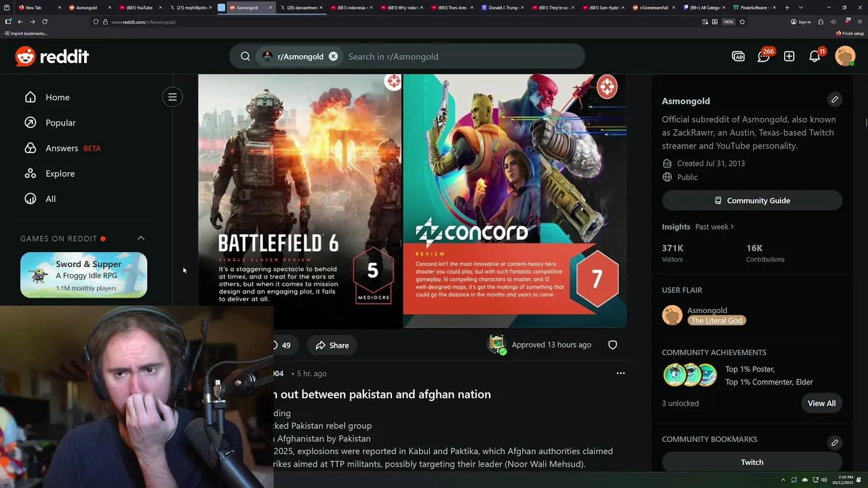Click Sign in in browser toolbar
Screen dimensions: 868x488
(801, 22)
